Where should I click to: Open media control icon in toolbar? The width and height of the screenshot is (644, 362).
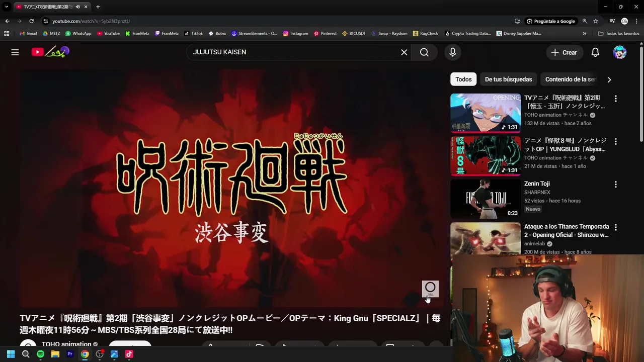pos(612,21)
